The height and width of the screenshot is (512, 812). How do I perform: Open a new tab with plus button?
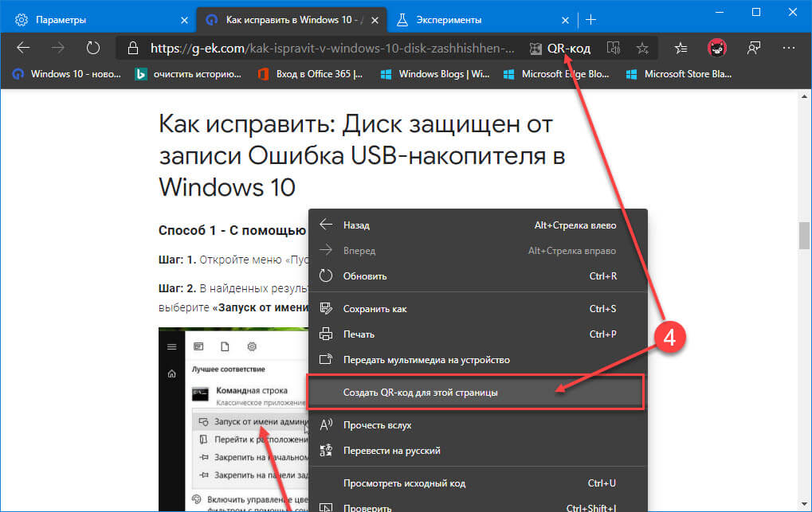point(591,20)
